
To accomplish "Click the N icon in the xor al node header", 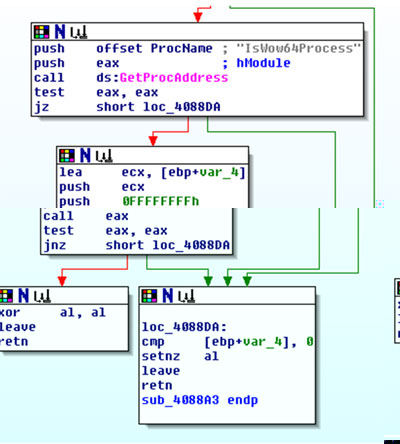I will (24, 296).
